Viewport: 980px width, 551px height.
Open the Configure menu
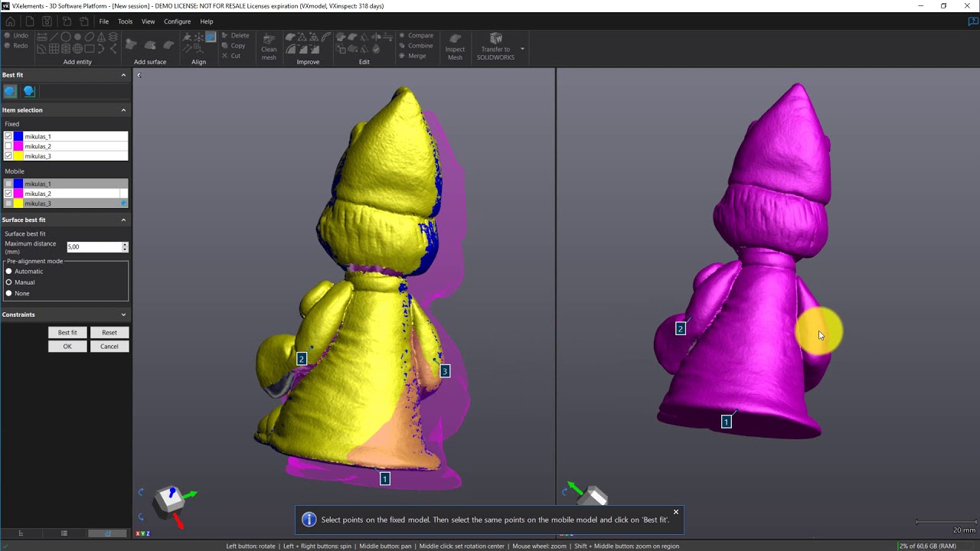(177, 21)
